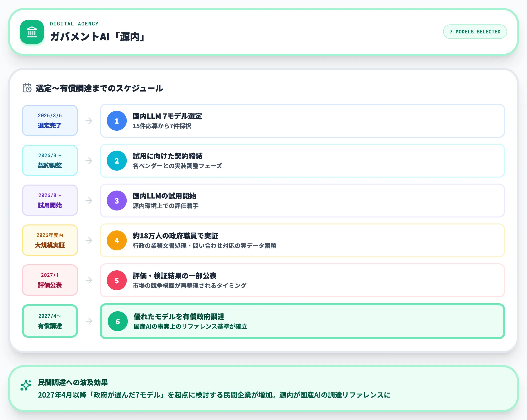The width and height of the screenshot is (527, 420).
Task: Click the red step 5 circle
Action: pos(117,280)
